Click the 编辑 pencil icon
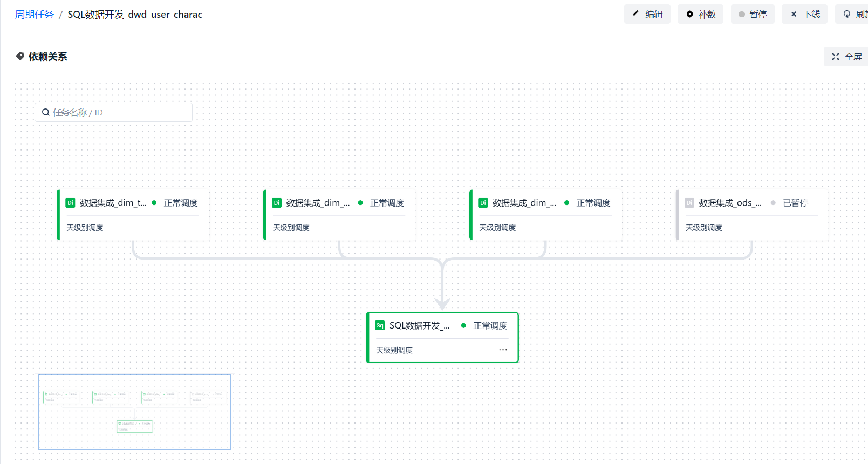Viewport: 868px width, 464px height. point(637,14)
